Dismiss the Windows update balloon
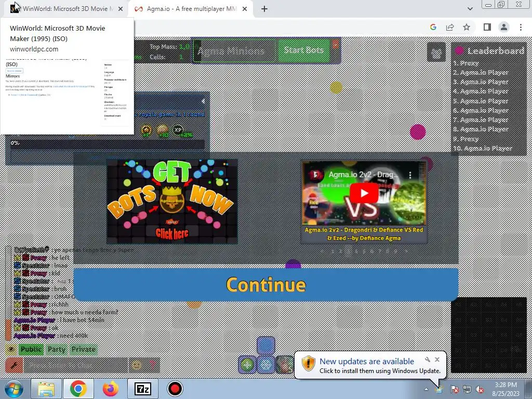 pyautogui.click(x=437, y=360)
